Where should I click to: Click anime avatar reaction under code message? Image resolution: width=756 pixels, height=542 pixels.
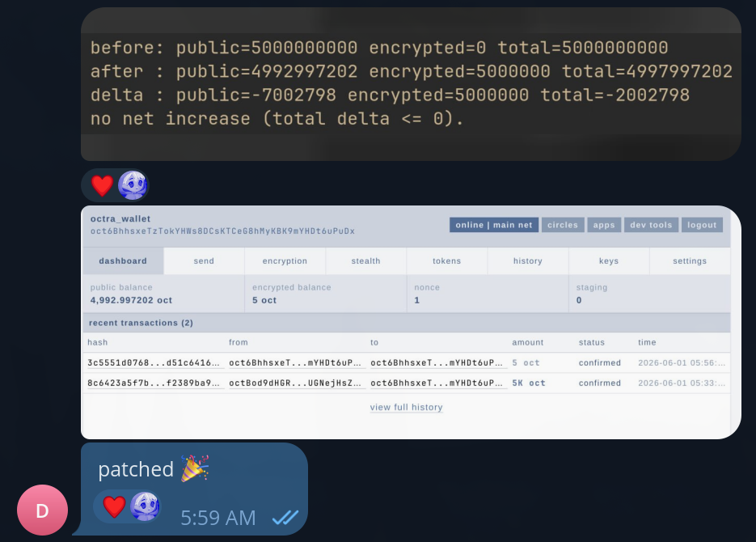(x=133, y=185)
